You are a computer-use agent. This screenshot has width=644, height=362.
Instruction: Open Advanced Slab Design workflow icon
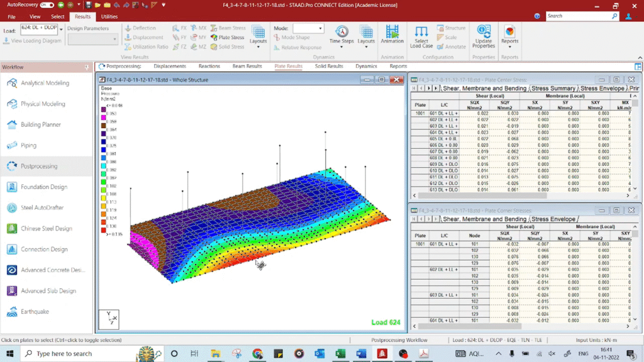(12, 290)
